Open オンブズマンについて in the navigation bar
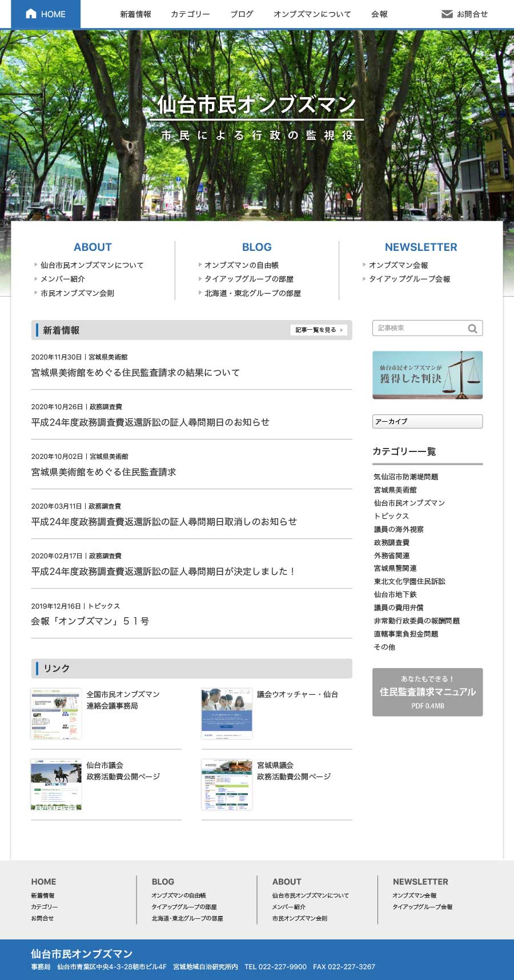The width and height of the screenshot is (514, 980). coord(312,14)
